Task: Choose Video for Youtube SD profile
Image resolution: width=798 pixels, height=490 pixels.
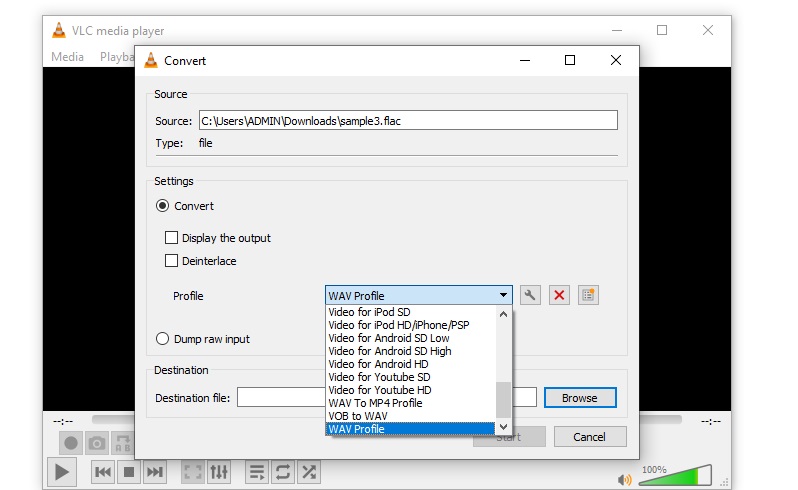Action: (x=410, y=377)
